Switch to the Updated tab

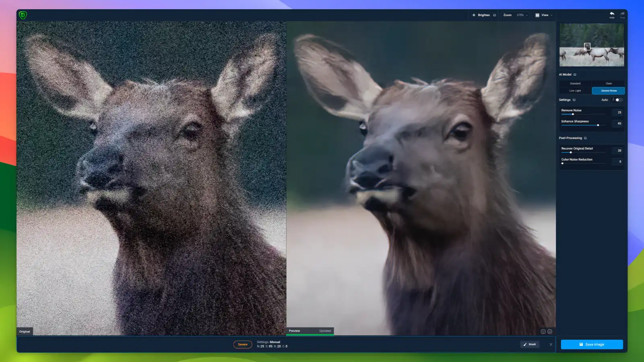coord(324,331)
